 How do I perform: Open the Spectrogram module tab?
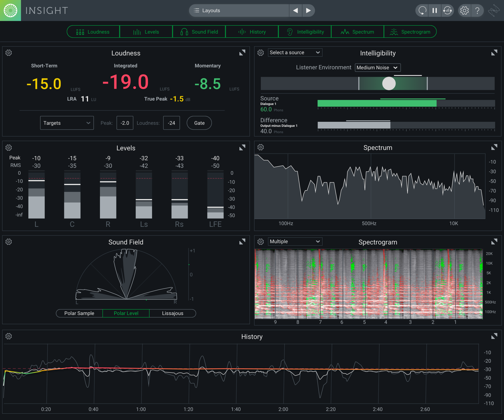[410, 31]
